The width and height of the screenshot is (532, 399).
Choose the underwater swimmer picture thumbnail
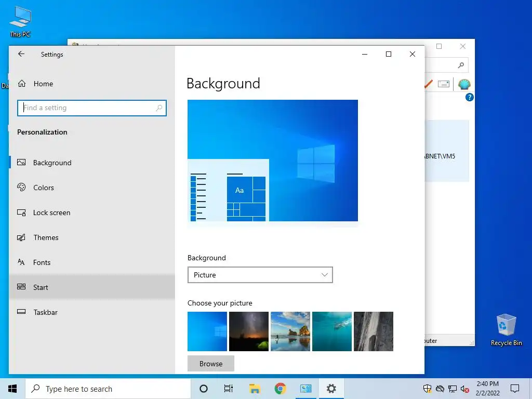pyautogui.click(x=332, y=331)
